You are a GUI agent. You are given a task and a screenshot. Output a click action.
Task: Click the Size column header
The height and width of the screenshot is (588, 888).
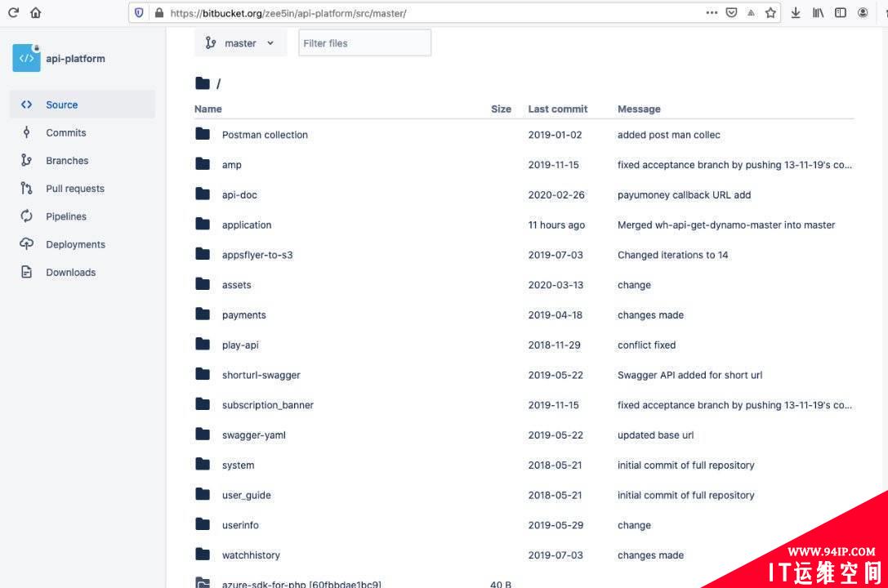click(x=501, y=109)
